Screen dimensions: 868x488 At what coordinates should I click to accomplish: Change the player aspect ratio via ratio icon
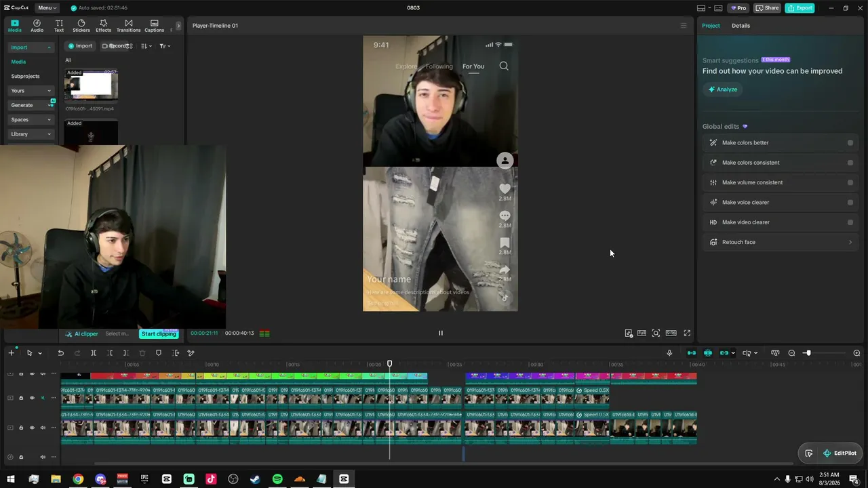[x=671, y=333]
